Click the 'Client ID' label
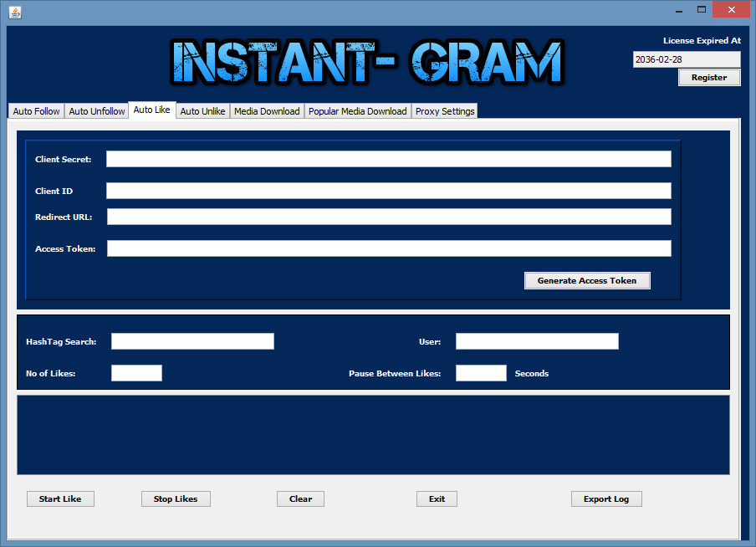756x547 pixels. point(54,191)
